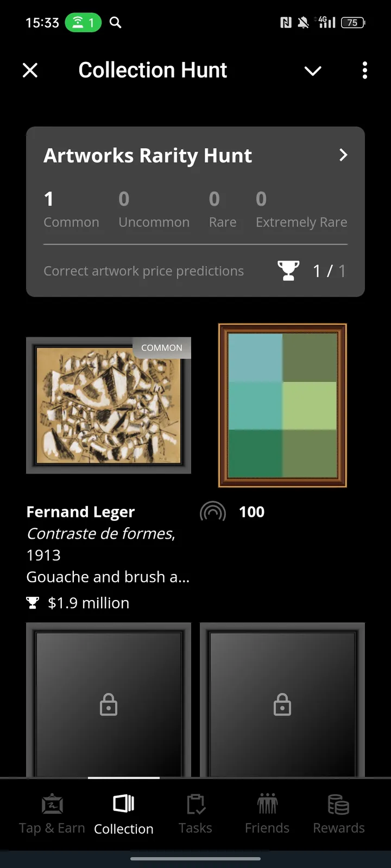The height and width of the screenshot is (868, 391).
Task: Close the Collection Hunt screen
Action: [x=30, y=70]
